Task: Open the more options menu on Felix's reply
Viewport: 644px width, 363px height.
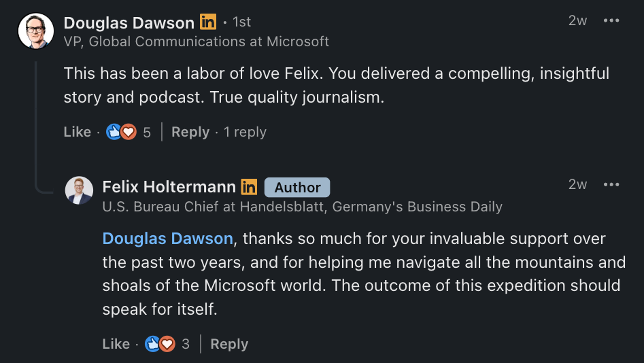Action: 611,184
